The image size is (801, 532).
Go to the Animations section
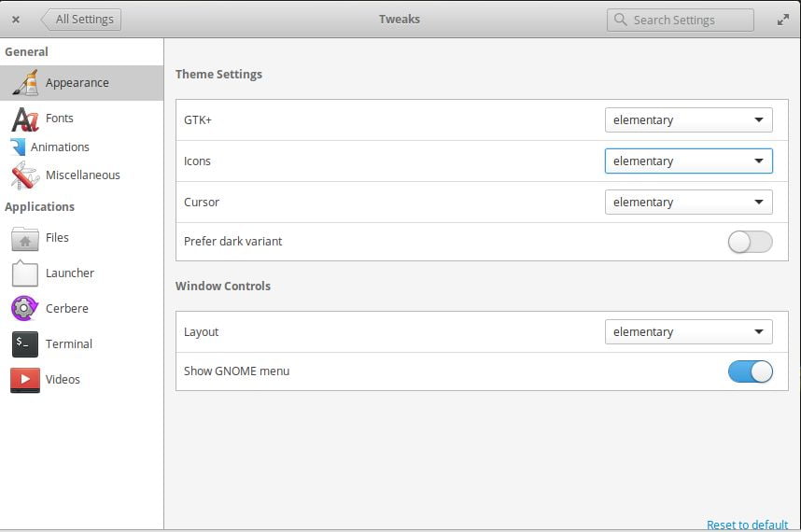(x=82, y=147)
